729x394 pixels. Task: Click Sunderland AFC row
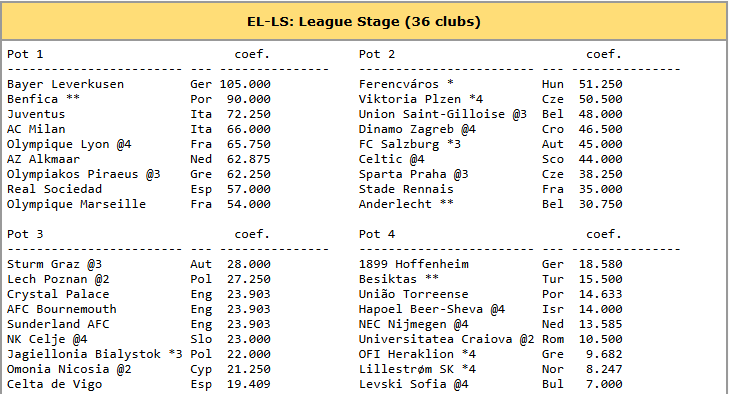click(139, 324)
